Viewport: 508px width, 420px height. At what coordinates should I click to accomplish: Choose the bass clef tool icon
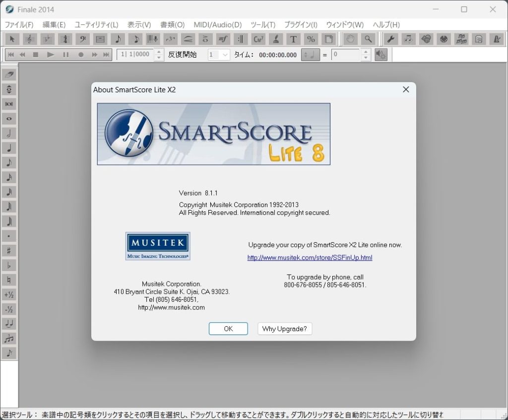[82, 39]
